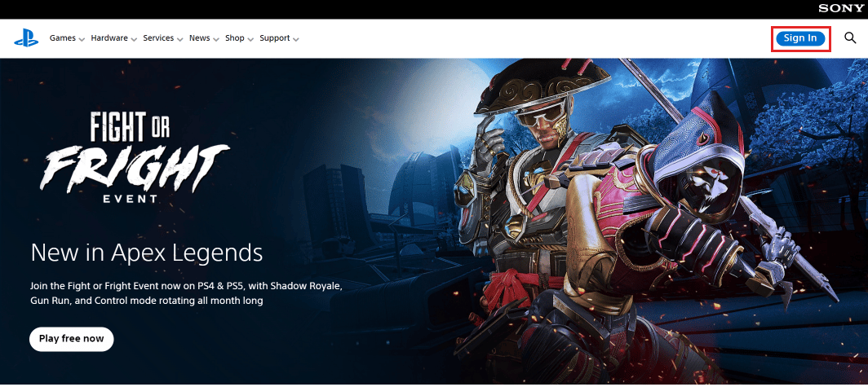
Task: Click the PlayStation logo icon
Action: [x=26, y=39]
